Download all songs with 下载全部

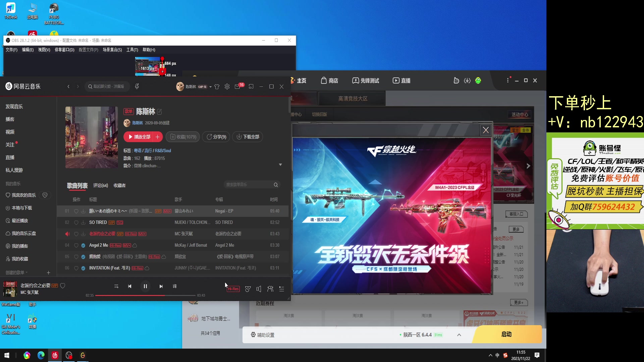pyautogui.click(x=248, y=137)
